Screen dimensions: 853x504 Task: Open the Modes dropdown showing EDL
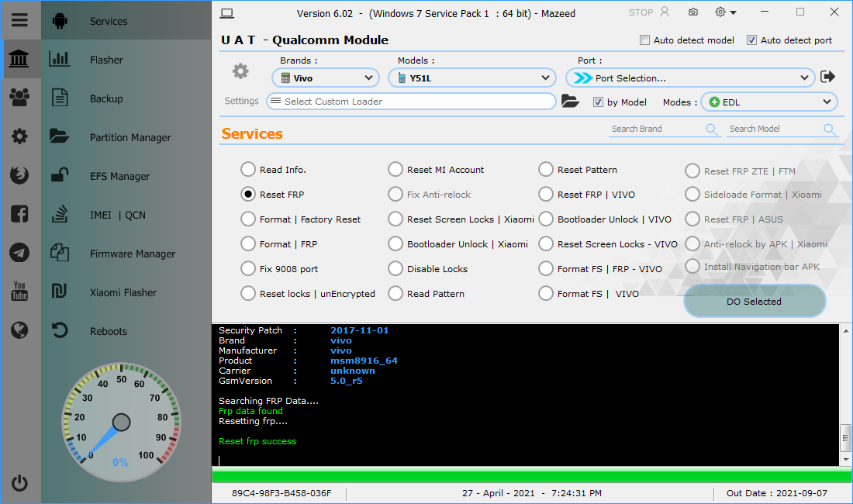pyautogui.click(x=768, y=102)
